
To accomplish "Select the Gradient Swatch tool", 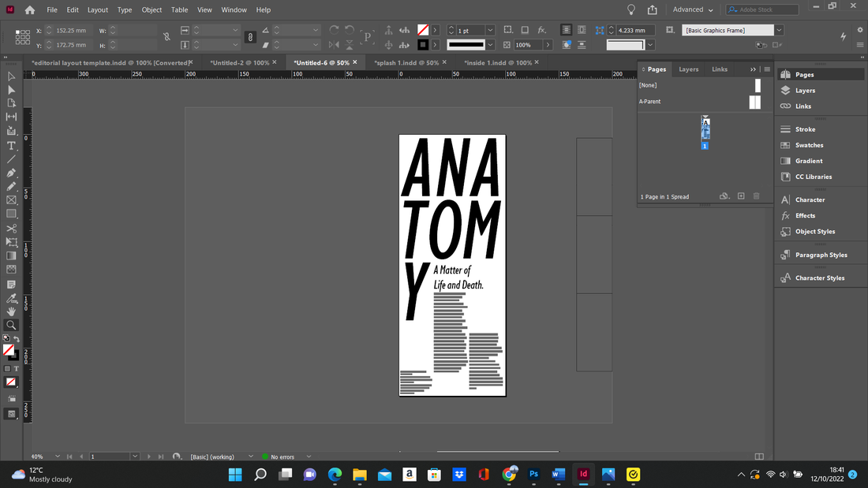I will (11, 255).
